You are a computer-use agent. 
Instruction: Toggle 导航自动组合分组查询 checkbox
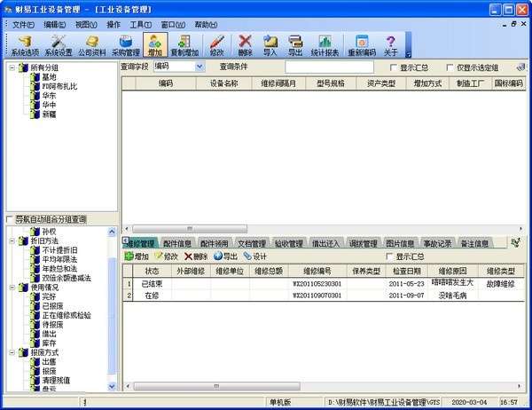coord(10,219)
